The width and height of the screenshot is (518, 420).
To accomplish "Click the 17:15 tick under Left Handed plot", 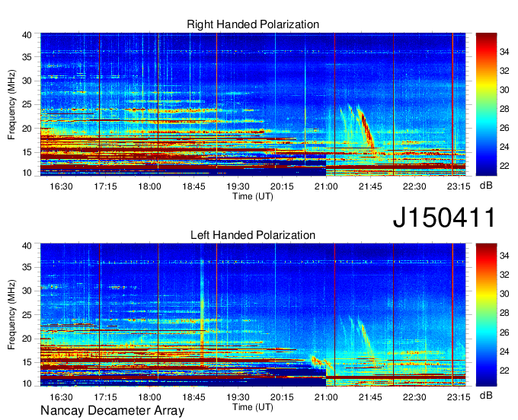I will tap(105, 397).
